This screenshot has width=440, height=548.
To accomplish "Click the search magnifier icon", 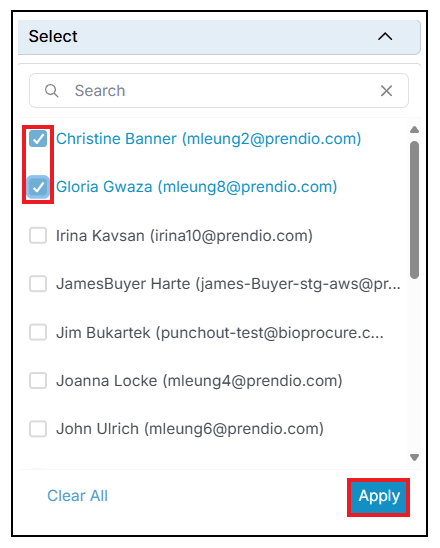I will pos(51,91).
